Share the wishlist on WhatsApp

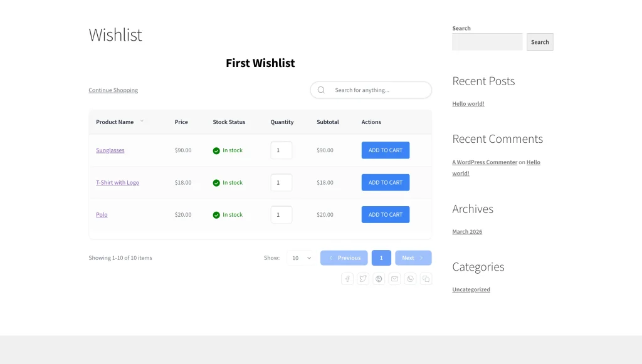tap(410, 279)
